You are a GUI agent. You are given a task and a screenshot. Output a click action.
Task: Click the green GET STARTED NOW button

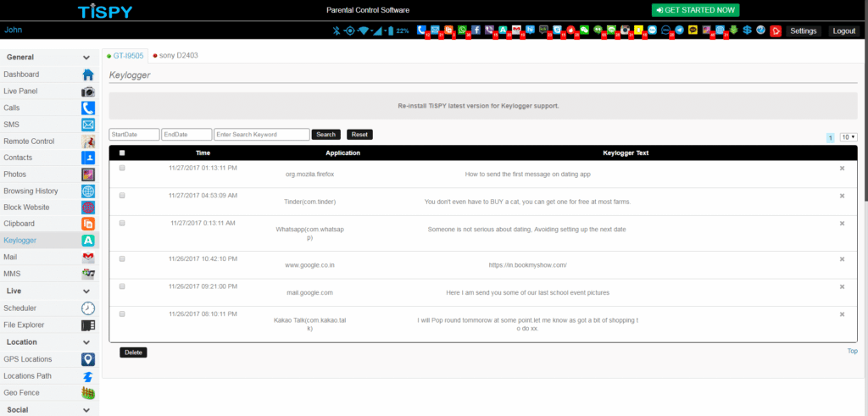[695, 10]
